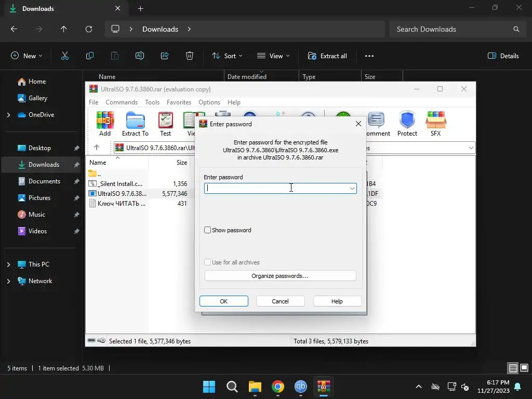Click the SFX toolbar icon in WinRAR
532x399 pixels.
(x=436, y=124)
